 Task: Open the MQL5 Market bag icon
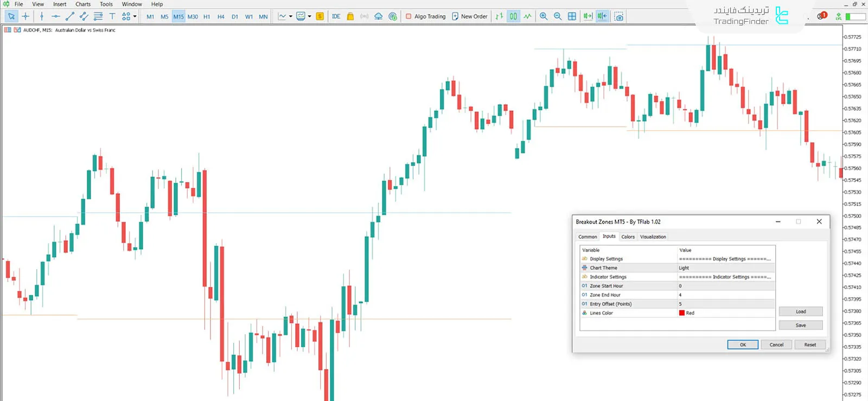point(350,16)
